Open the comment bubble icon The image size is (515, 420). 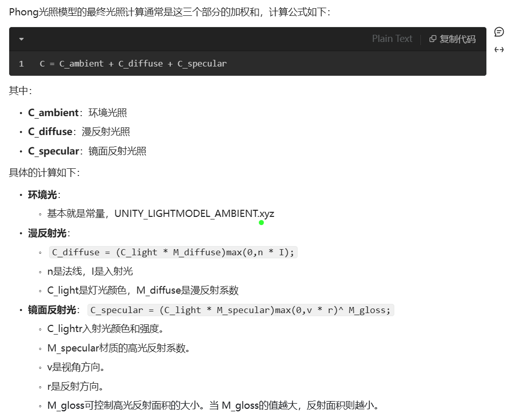coord(499,32)
